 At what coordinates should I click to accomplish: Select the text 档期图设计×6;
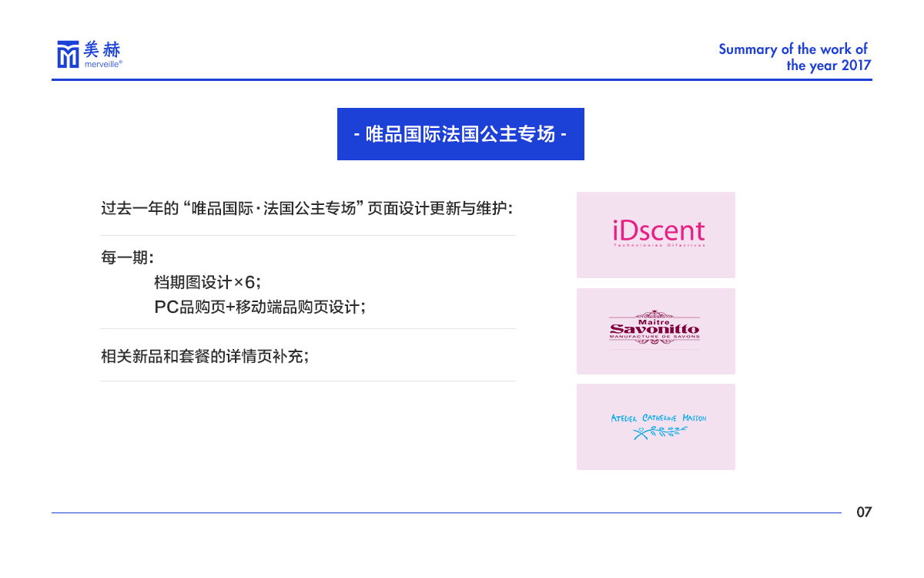coord(207,282)
